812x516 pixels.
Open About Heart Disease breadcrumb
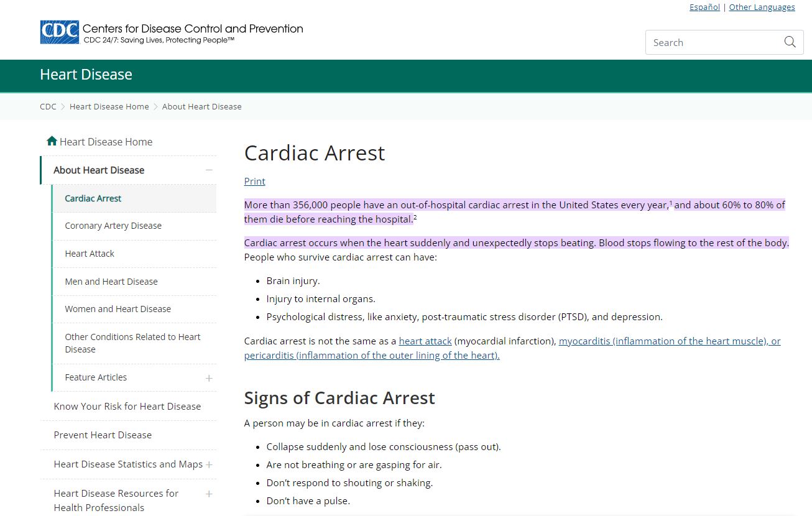click(202, 106)
